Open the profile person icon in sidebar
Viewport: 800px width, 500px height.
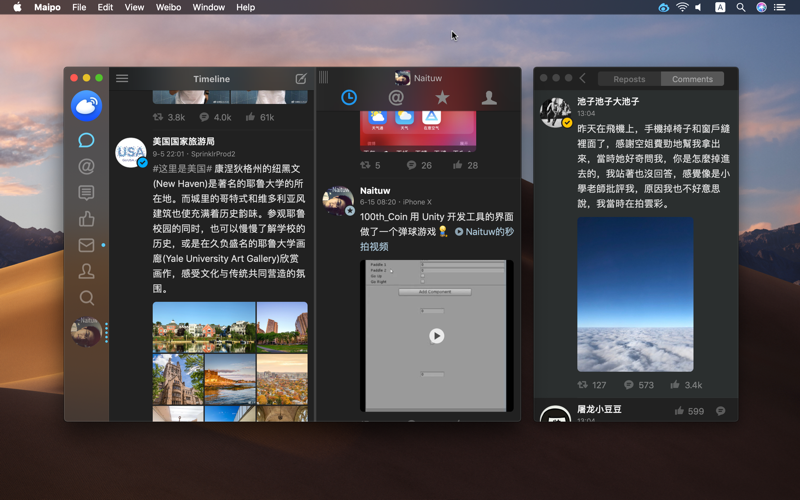click(86, 271)
